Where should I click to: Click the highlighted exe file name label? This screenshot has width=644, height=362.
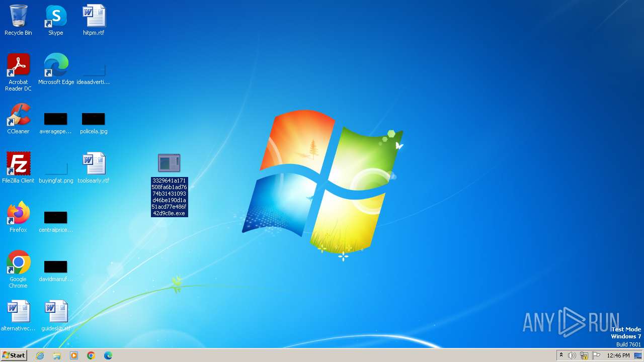170,197
